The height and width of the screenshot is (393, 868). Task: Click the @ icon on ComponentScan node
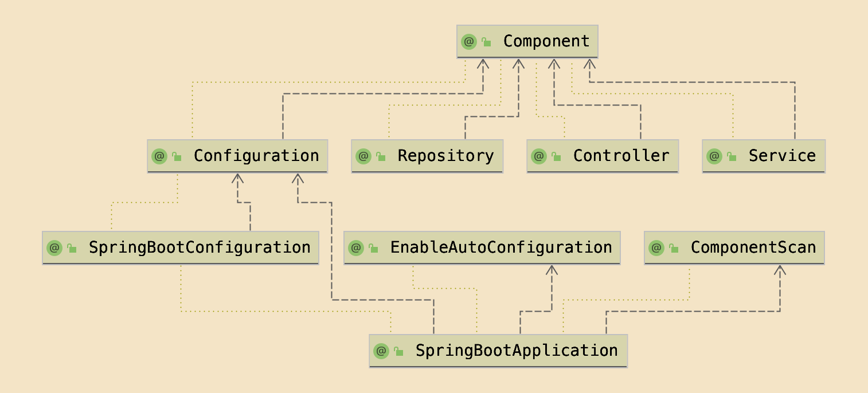(x=656, y=248)
